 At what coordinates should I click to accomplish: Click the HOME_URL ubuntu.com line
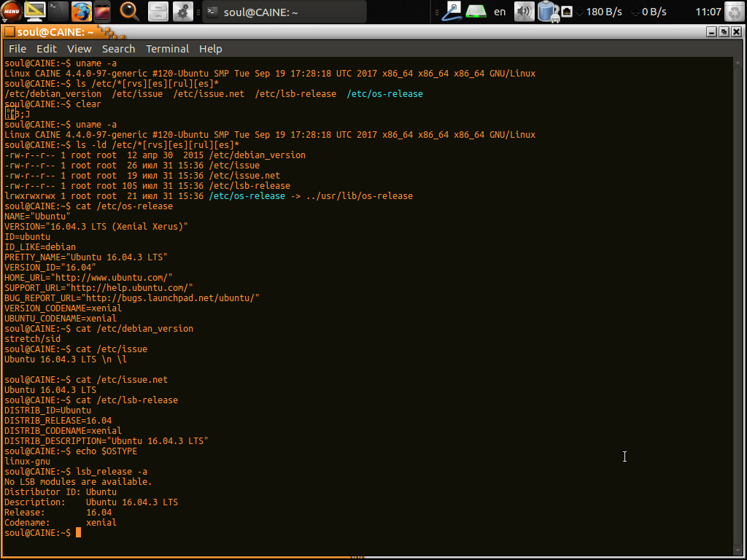click(x=88, y=277)
